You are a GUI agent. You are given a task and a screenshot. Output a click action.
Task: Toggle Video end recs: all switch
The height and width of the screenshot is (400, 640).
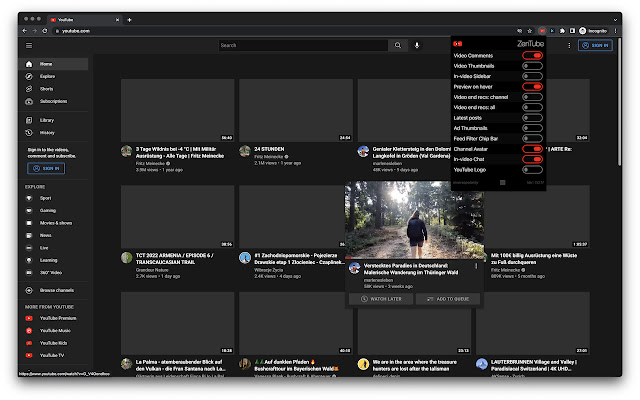tap(532, 107)
